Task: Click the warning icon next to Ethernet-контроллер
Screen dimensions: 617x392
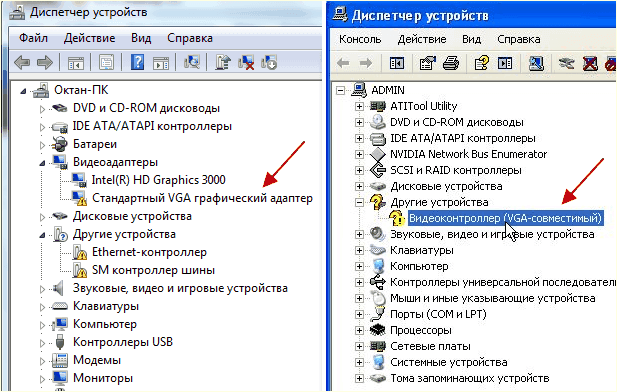Action: click(79, 252)
